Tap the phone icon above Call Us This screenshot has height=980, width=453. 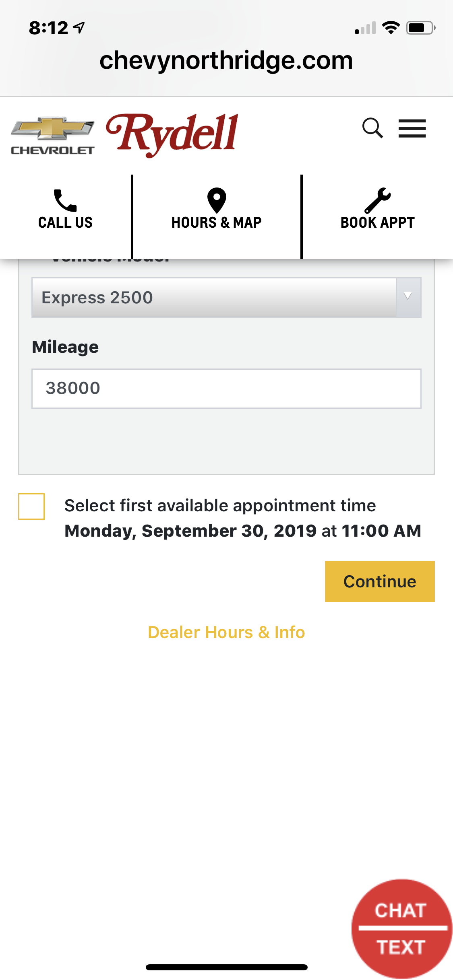click(65, 200)
